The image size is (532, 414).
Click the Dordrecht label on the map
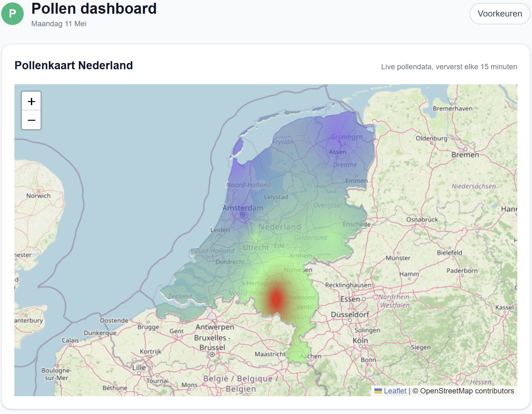click(x=230, y=262)
